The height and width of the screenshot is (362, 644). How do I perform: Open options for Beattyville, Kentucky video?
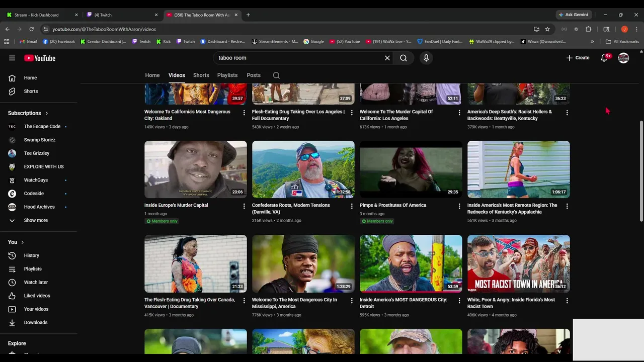point(567,113)
